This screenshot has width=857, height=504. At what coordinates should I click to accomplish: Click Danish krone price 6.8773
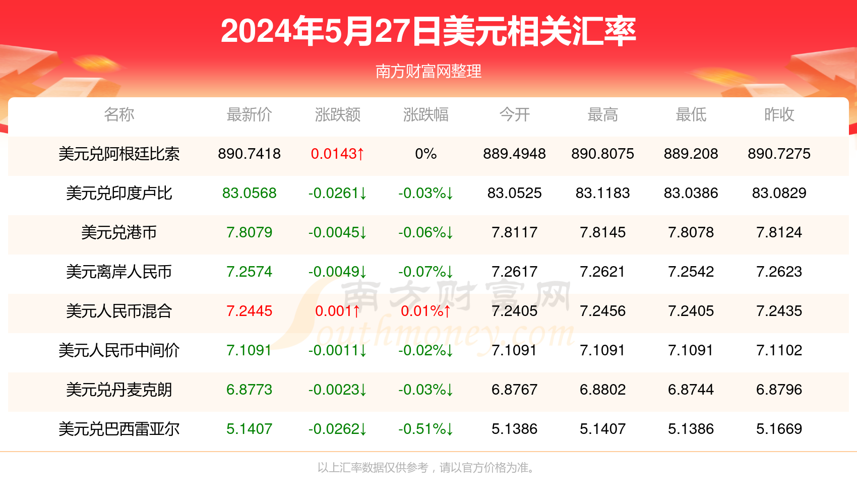(250, 390)
